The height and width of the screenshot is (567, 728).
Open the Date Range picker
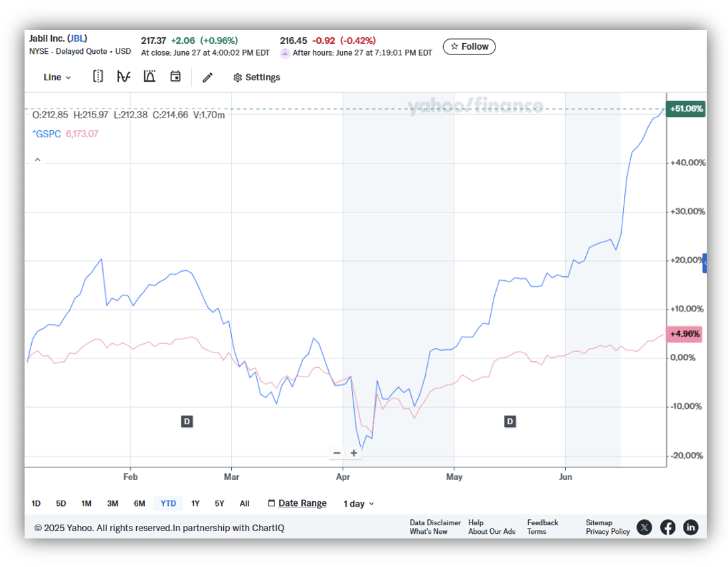click(297, 503)
